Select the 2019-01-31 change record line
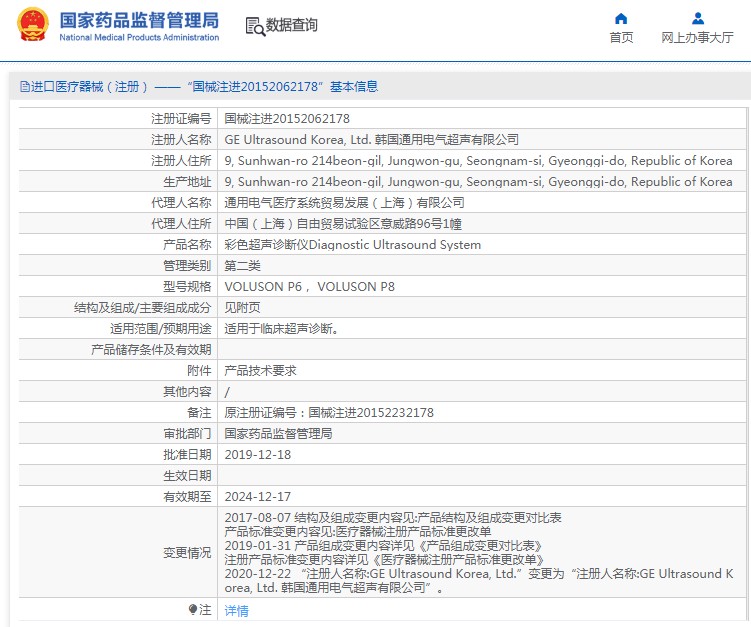The image size is (751, 627). [x=384, y=546]
